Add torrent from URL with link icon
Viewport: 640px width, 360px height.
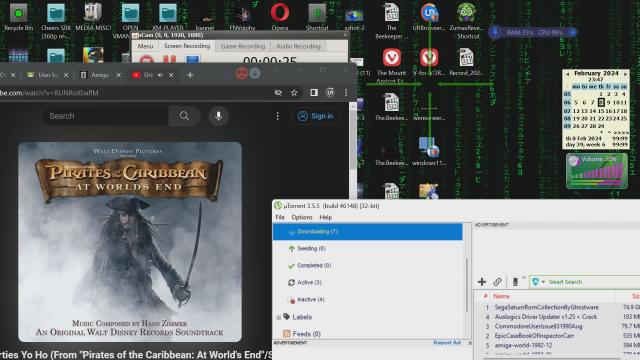497,282
